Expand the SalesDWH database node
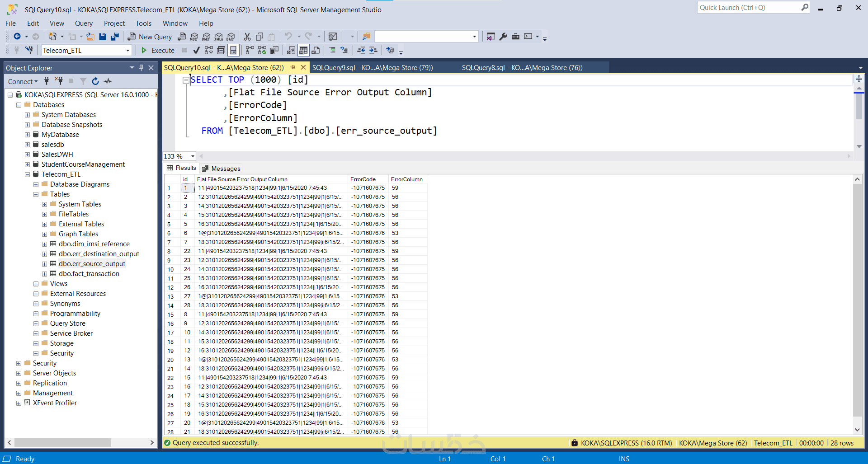The image size is (868, 464). [27, 155]
